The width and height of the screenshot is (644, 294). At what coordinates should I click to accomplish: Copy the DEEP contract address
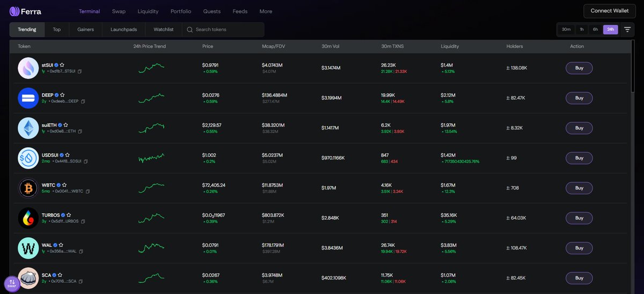click(x=83, y=101)
